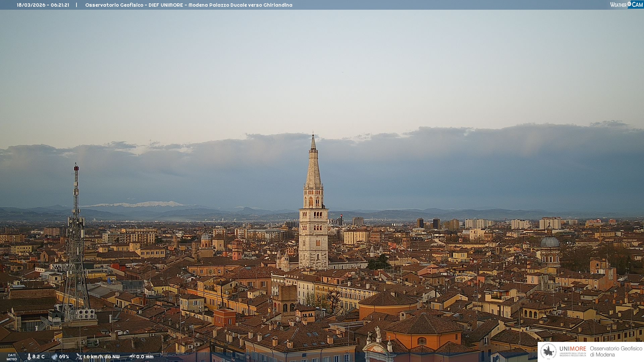Click the Osservatorio Geofisico DIEF UNIMORE title
644x362 pixels.
(x=189, y=5)
